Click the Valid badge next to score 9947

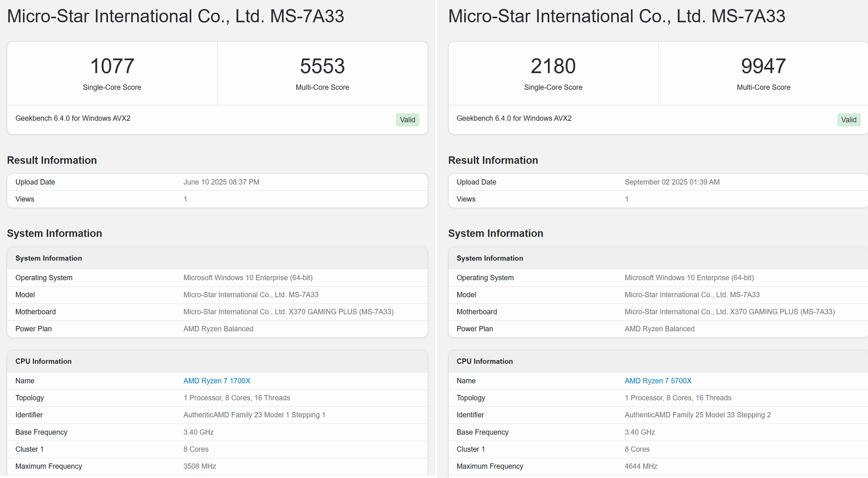click(x=848, y=119)
